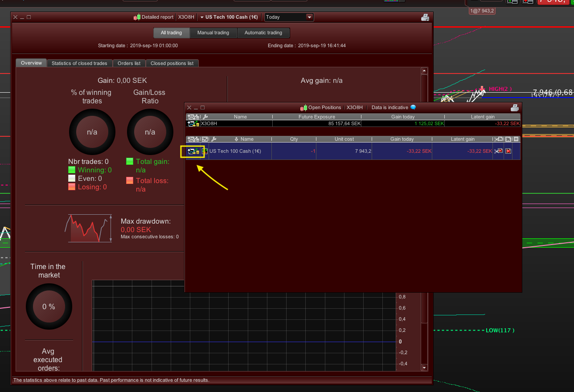This screenshot has width=574, height=392.
Task: Sort positions by the Name column arrow
Action: (237, 139)
